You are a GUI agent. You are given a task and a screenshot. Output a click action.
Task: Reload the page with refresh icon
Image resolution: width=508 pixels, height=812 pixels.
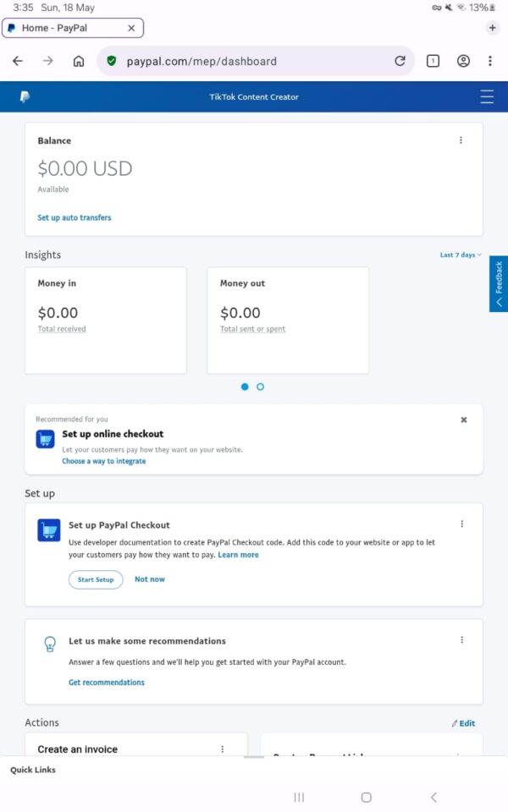click(400, 61)
